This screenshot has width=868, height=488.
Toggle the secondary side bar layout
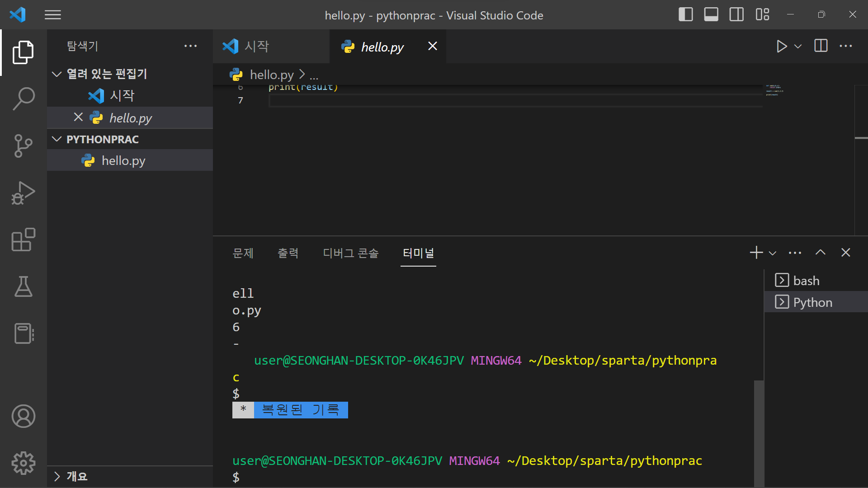click(736, 15)
